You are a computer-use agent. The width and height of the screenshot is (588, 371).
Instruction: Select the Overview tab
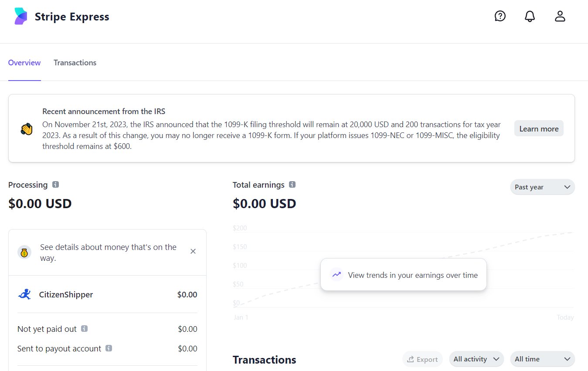click(24, 63)
